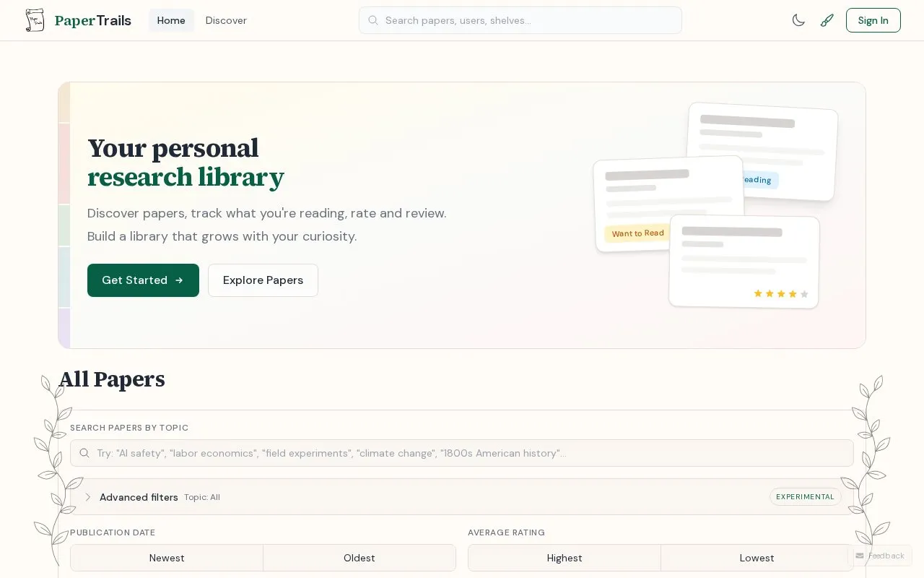Click the magnifier icon in the header search
Screen dimensions: 924x578
[373, 20]
